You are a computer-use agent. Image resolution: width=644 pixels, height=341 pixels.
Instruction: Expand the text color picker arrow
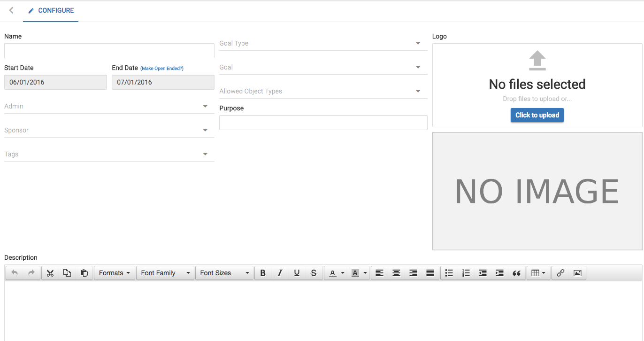[343, 273]
